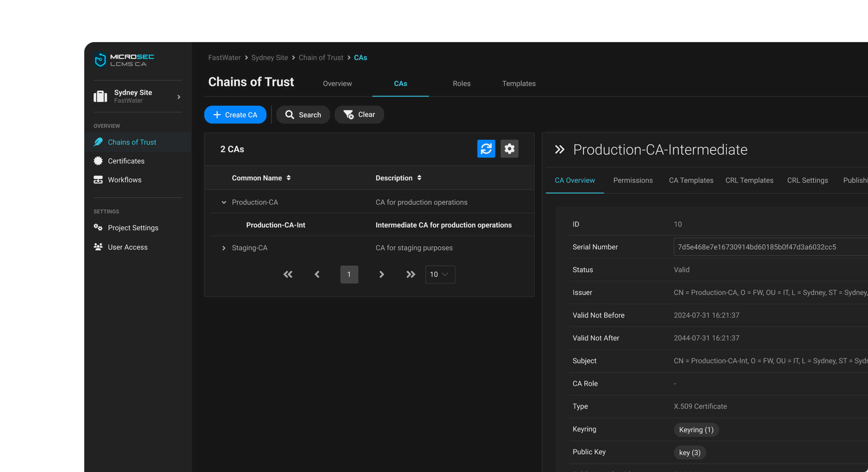Expand the Staging-CA tree row
The width and height of the screenshot is (868, 472).
coord(224,248)
